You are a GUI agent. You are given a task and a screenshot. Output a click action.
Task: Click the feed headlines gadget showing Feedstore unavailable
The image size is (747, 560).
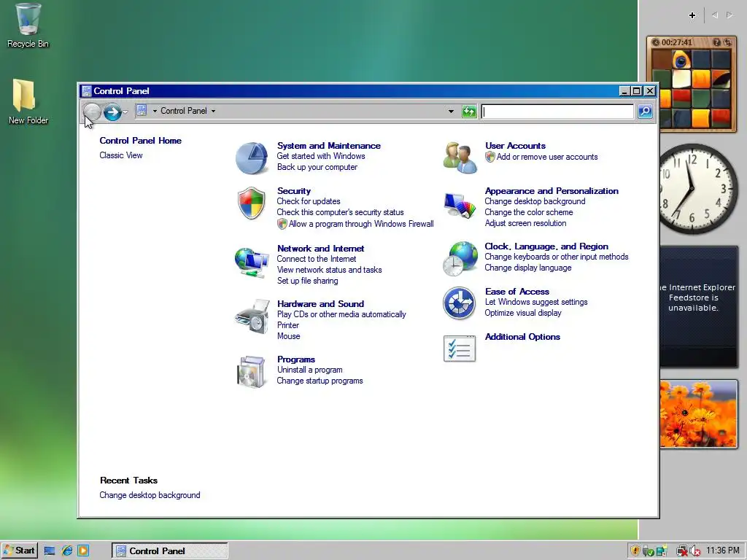pos(699,306)
